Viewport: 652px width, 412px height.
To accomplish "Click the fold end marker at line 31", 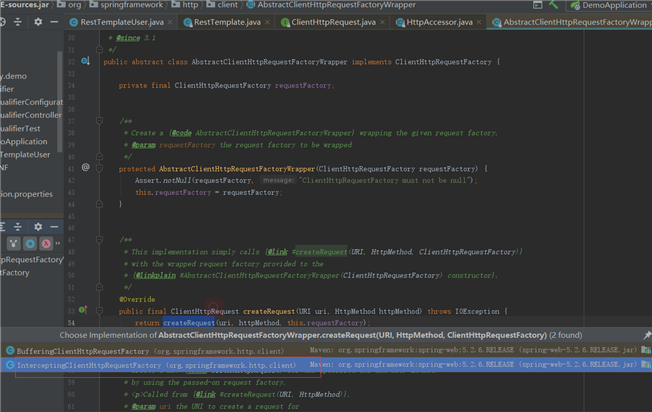I will click(99, 49).
